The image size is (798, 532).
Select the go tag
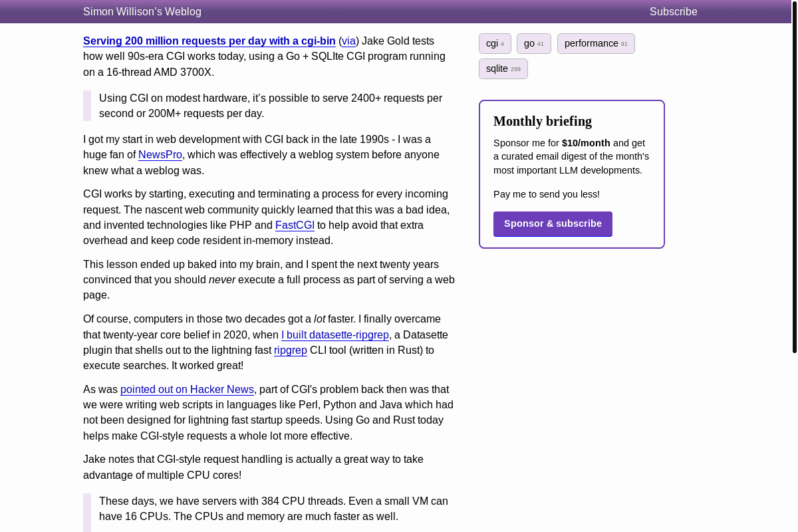click(533, 43)
